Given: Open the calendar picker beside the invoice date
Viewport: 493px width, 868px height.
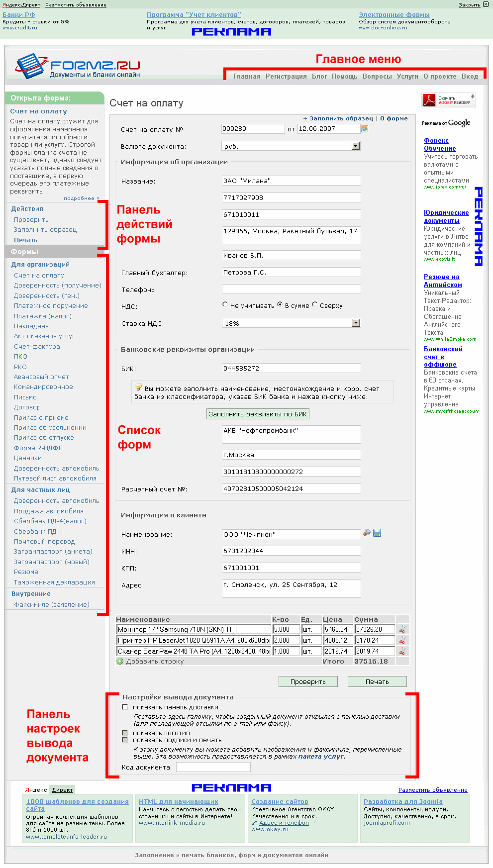Looking at the screenshot, I should (x=365, y=129).
